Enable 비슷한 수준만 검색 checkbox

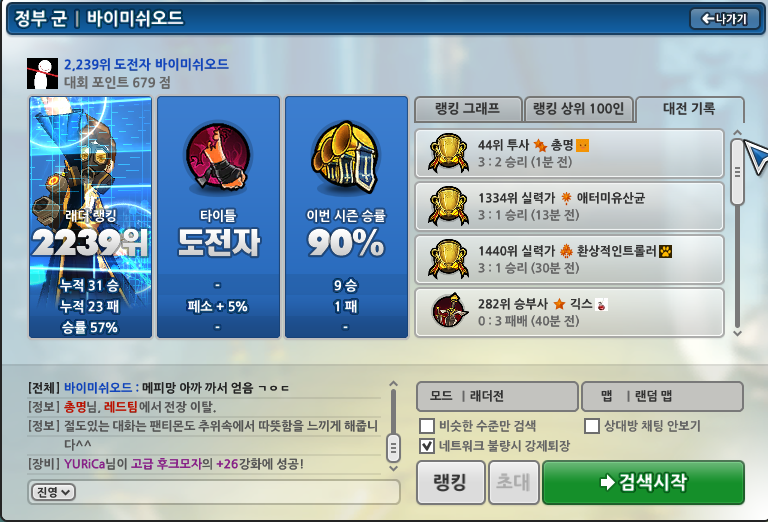tap(427, 426)
